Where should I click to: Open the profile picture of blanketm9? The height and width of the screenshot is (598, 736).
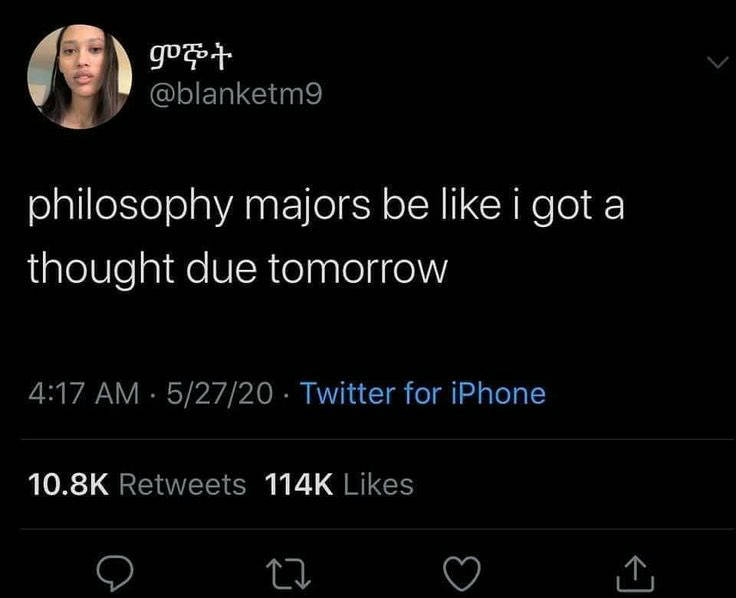80,77
